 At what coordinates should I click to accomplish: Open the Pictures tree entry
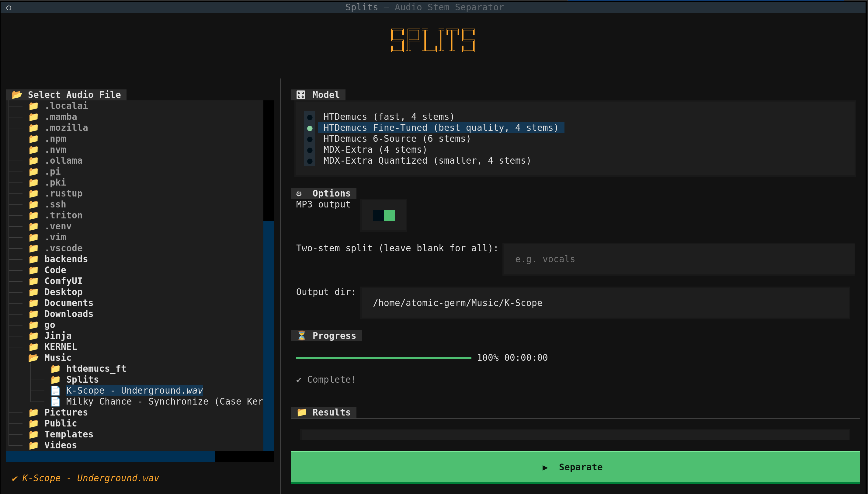pyautogui.click(x=66, y=412)
